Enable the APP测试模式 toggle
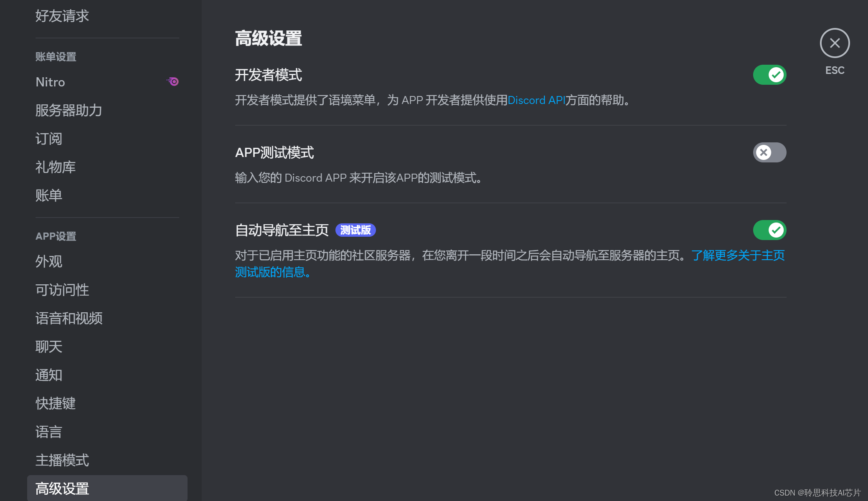The width and height of the screenshot is (868, 501). click(769, 152)
